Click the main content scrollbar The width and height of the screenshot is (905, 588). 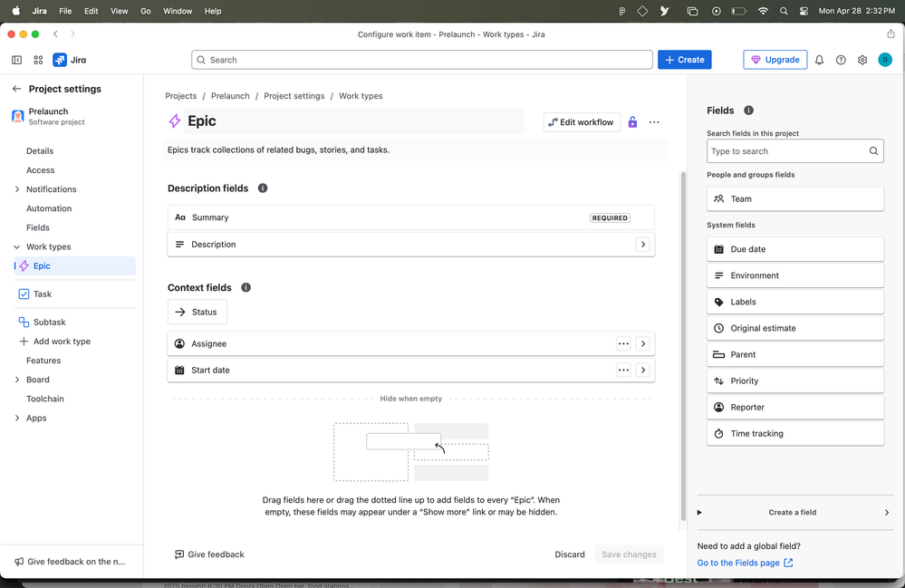pyautogui.click(x=684, y=346)
